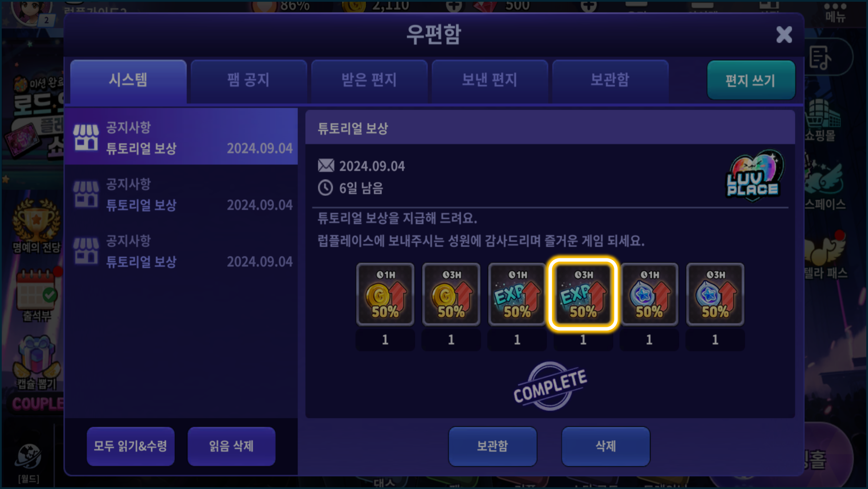Select the 1H gold 50% boost reward
The width and height of the screenshot is (868, 489).
click(x=385, y=294)
